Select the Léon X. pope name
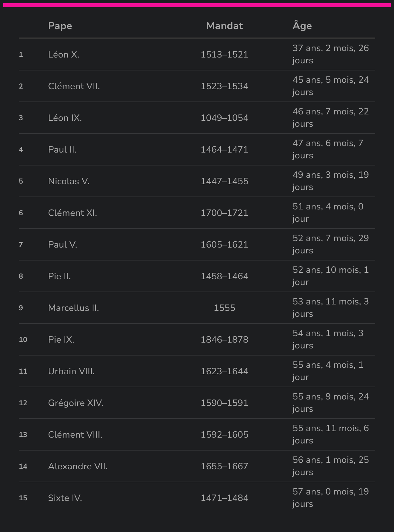This screenshot has width=394, height=532. (x=64, y=54)
